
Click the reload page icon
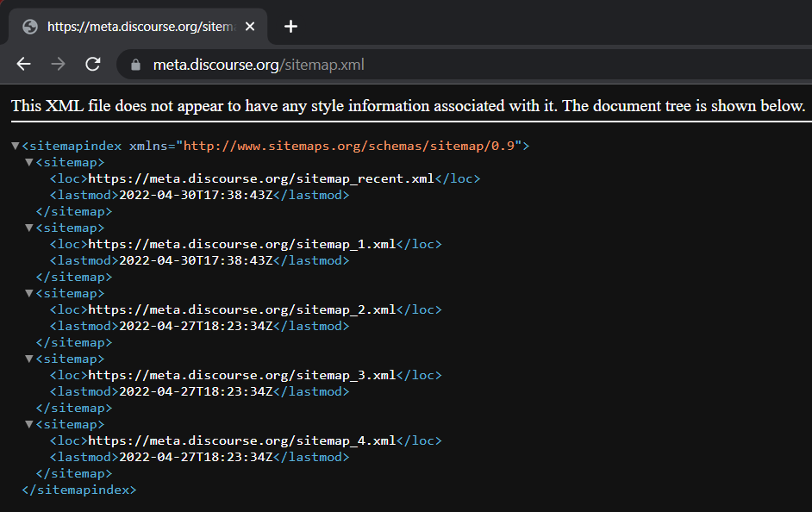point(92,64)
